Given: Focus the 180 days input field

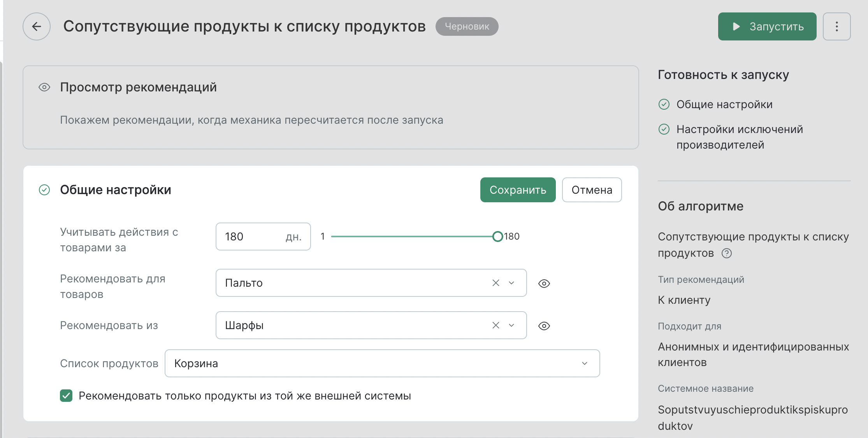Looking at the screenshot, I should tap(263, 237).
